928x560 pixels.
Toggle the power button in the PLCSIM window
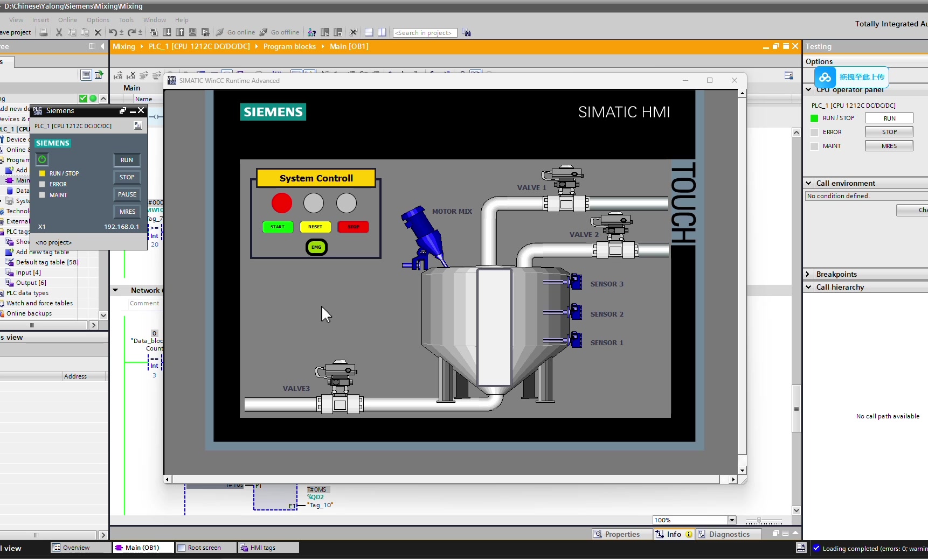[x=42, y=159]
